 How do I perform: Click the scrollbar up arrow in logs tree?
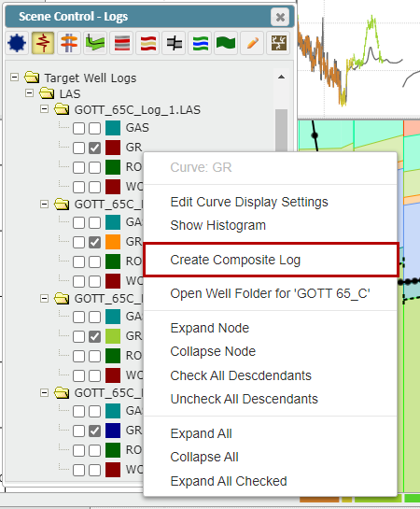point(281,77)
